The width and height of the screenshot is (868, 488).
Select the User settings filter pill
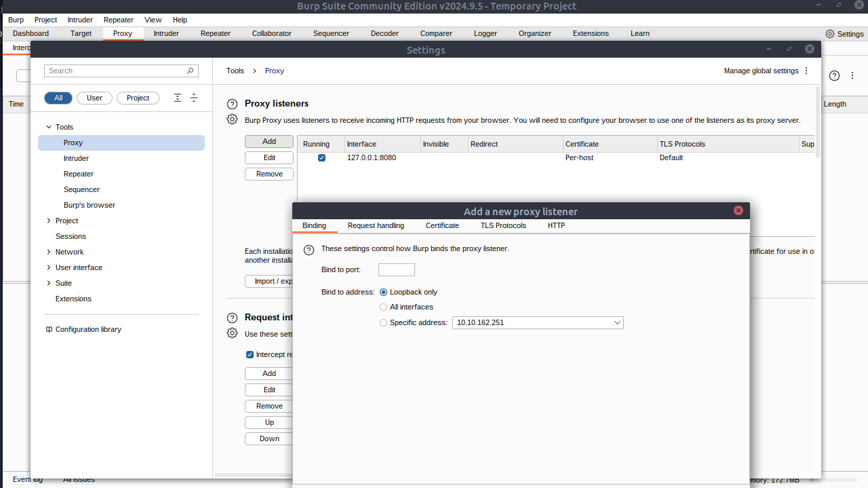click(x=94, y=98)
